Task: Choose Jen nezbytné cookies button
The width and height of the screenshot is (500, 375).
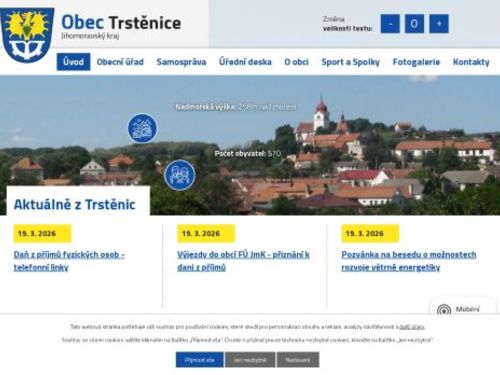Action: tap(250, 360)
